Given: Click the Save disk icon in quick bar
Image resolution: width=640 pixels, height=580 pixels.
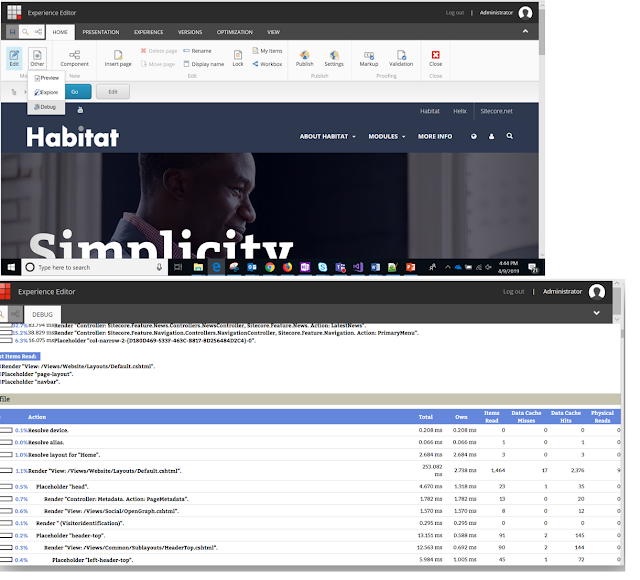Looking at the screenshot, I should (13, 32).
